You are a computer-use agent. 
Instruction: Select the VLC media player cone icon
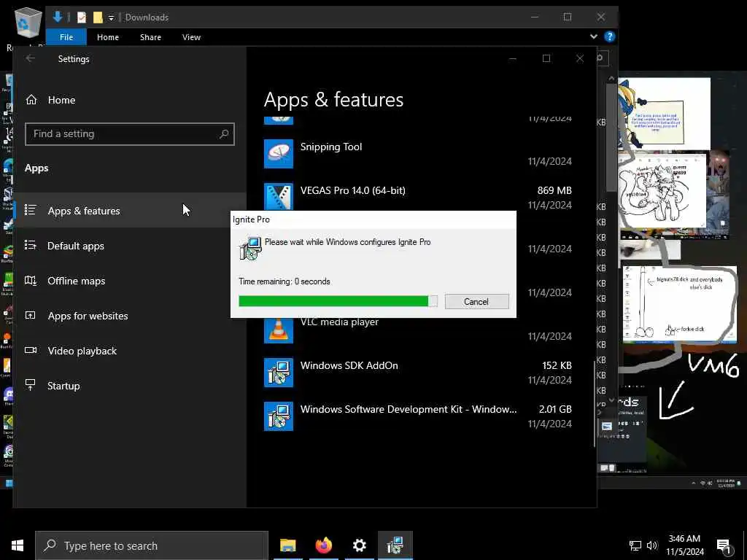point(279,330)
